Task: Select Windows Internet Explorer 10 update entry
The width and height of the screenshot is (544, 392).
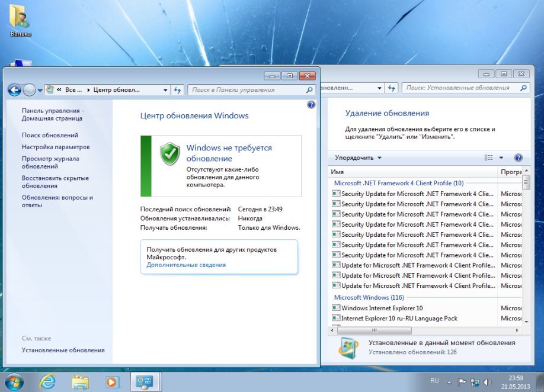Action: click(382, 308)
